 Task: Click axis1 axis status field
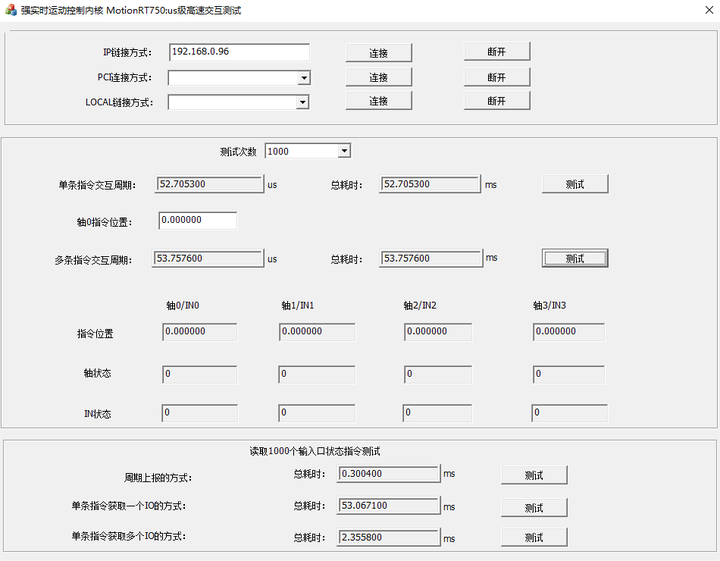pyautogui.click(x=317, y=374)
